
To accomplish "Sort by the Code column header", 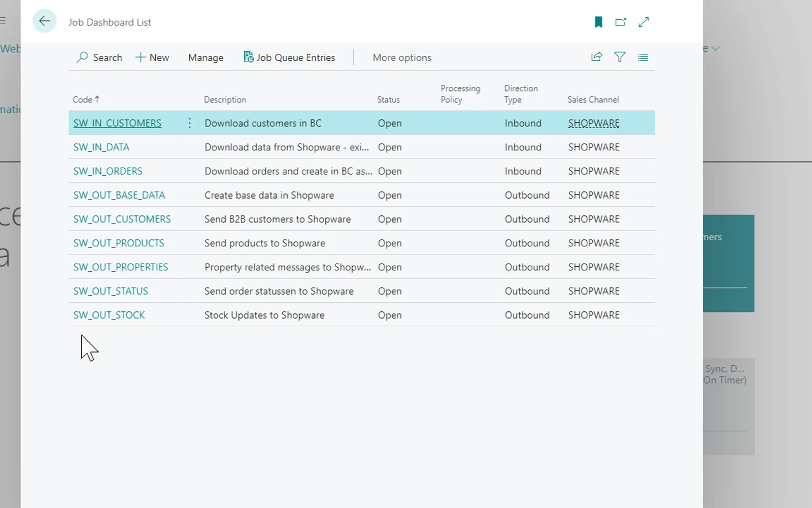I will point(86,100).
